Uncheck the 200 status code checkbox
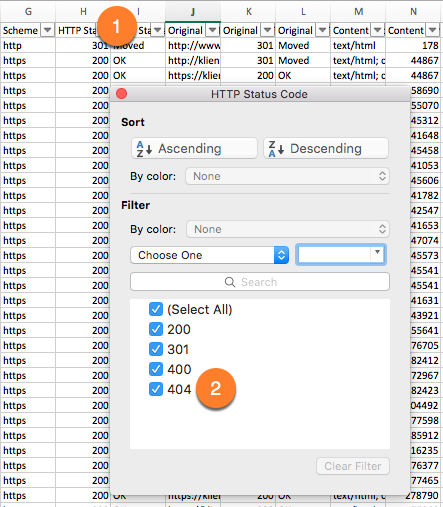Viewport: 443px width, 507px height. tap(156, 329)
